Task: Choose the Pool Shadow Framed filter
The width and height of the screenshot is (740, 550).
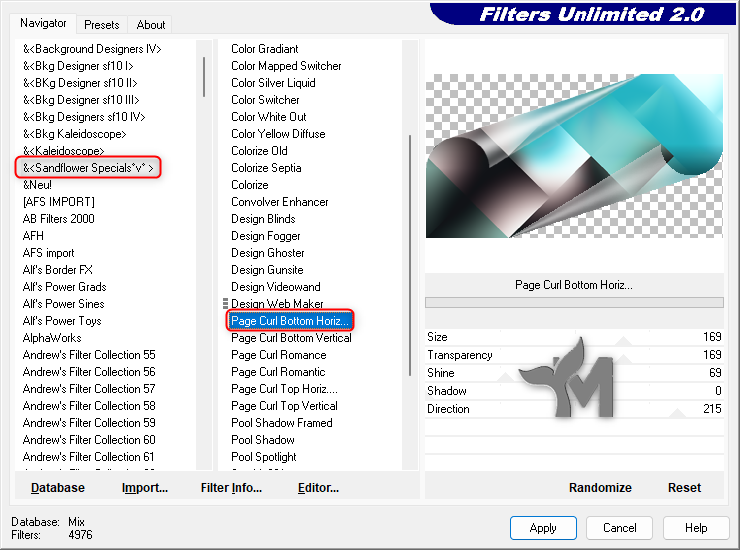Action: pyautogui.click(x=282, y=423)
